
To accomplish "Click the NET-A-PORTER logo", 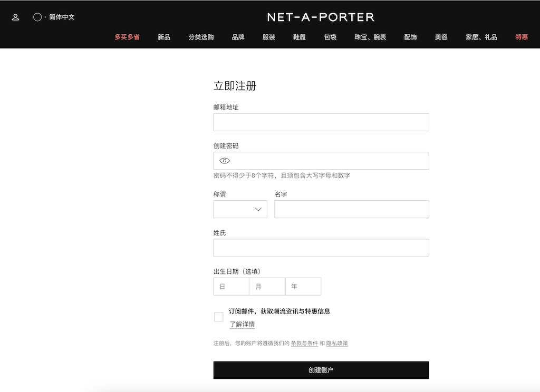I will pyautogui.click(x=321, y=17).
